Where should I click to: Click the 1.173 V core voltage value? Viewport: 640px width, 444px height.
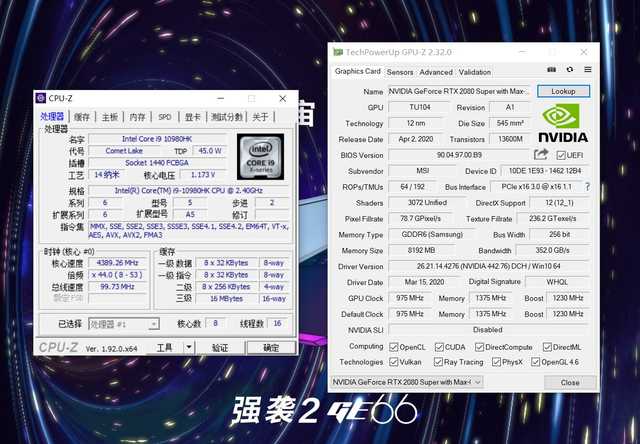(203, 175)
